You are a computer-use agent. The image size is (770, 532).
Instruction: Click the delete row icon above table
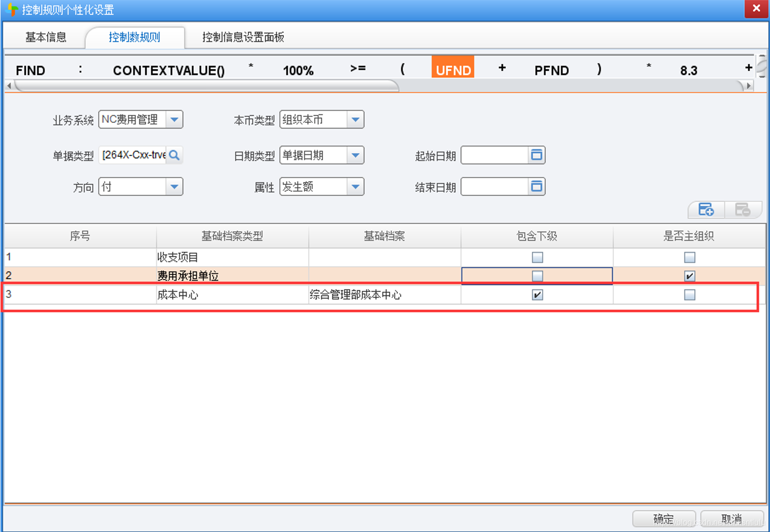(743, 209)
